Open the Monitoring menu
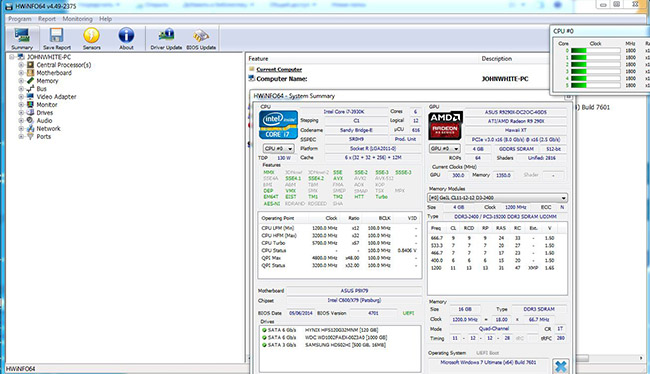Viewport: 650px width, 374px height. [x=78, y=19]
